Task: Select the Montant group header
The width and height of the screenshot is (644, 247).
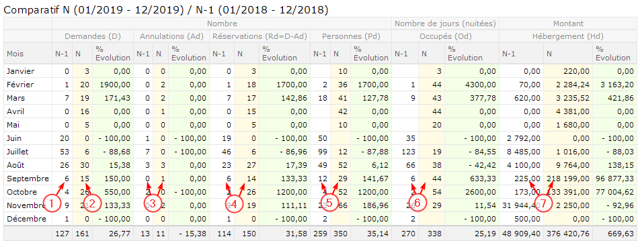Action: click(568, 23)
